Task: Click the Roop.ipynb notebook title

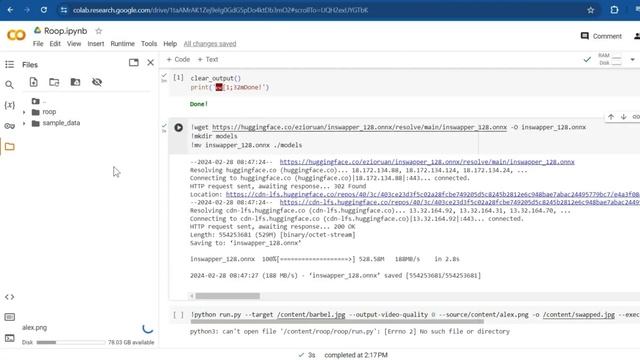Action: click(65, 31)
